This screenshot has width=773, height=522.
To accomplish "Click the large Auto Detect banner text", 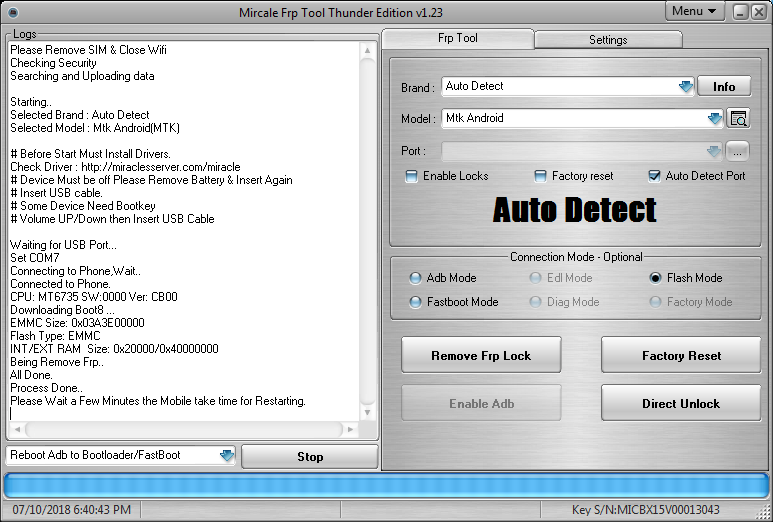I will (574, 210).
